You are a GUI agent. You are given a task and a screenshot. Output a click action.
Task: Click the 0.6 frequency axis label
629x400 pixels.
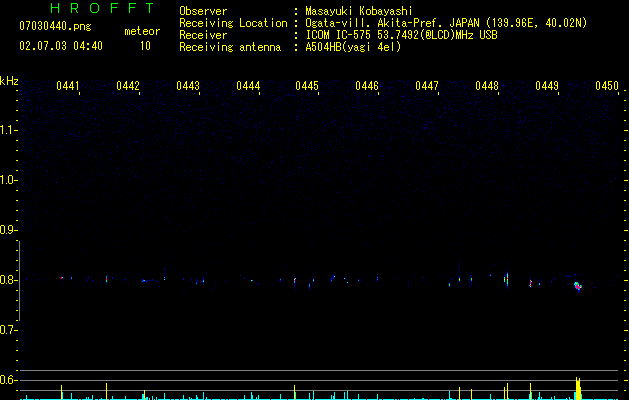pos(8,380)
